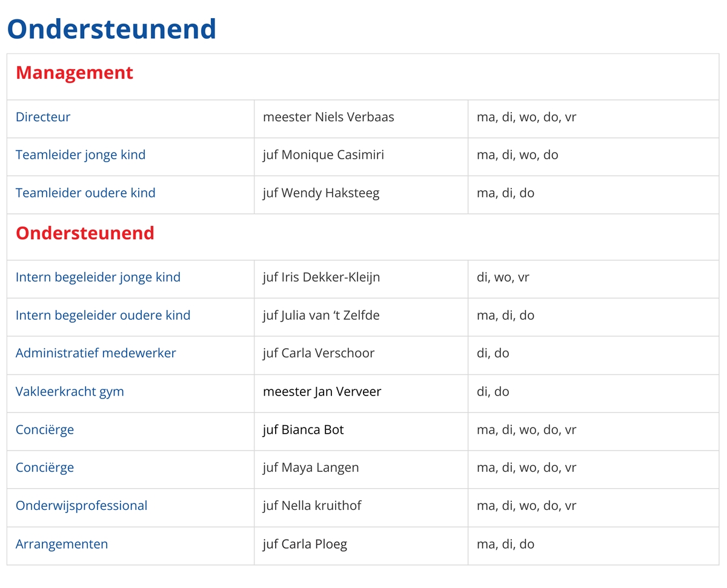Open the Teamleider jonge kind link
This screenshot has height=588, width=727.
[81, 155]
